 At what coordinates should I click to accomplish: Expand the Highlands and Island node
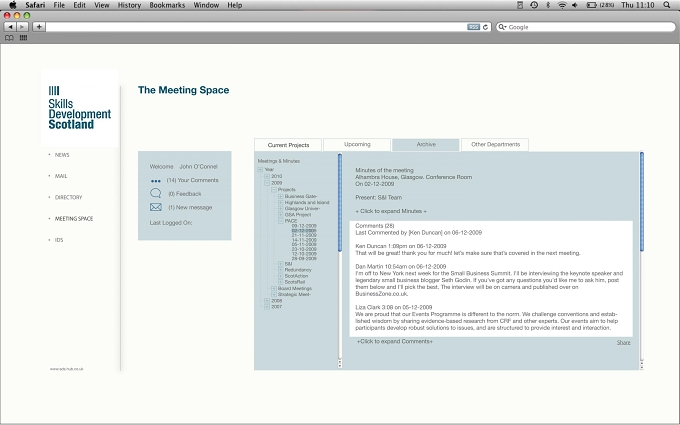tap(281, 203)
